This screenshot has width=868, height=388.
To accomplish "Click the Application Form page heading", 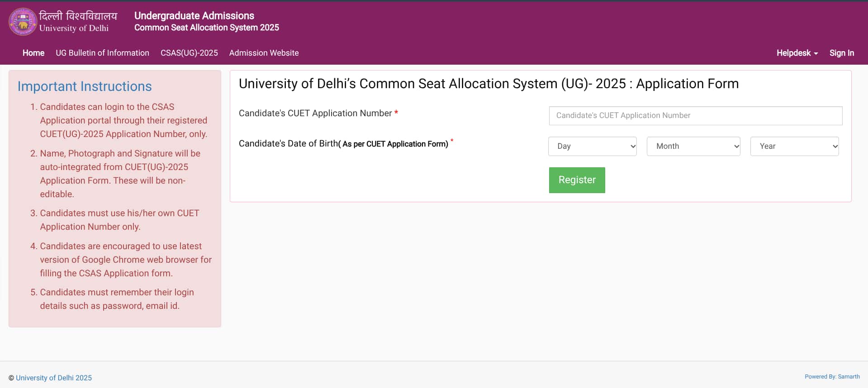I will pos(489,84).
